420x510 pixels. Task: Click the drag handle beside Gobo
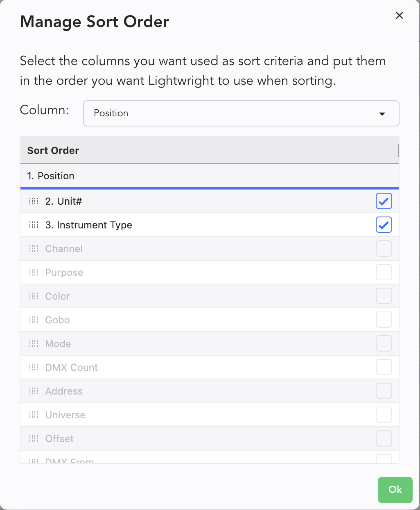point(34,320)
